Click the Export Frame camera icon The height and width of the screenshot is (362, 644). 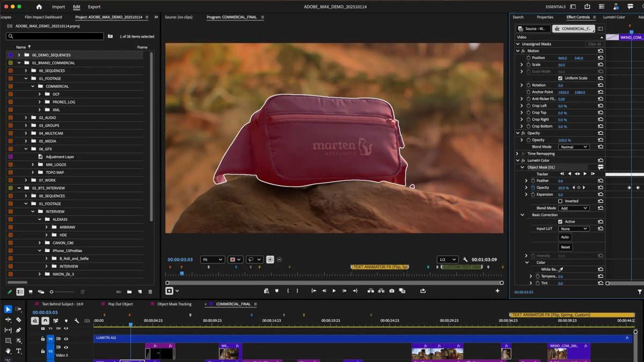pos(392,291)
